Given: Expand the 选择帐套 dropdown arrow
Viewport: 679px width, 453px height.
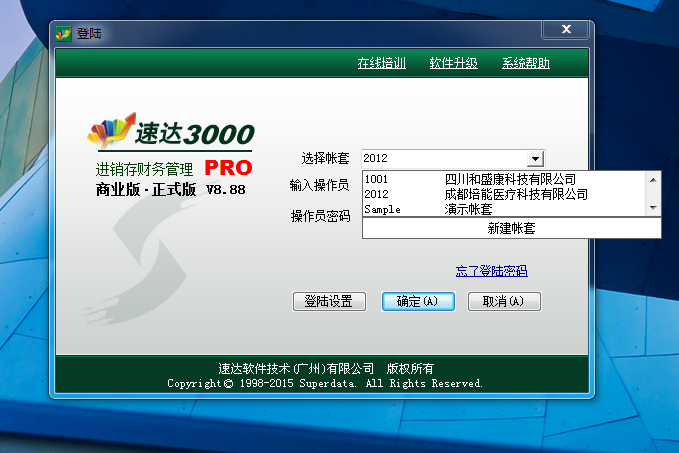Looking at the screenshot, I should point(535,159).
